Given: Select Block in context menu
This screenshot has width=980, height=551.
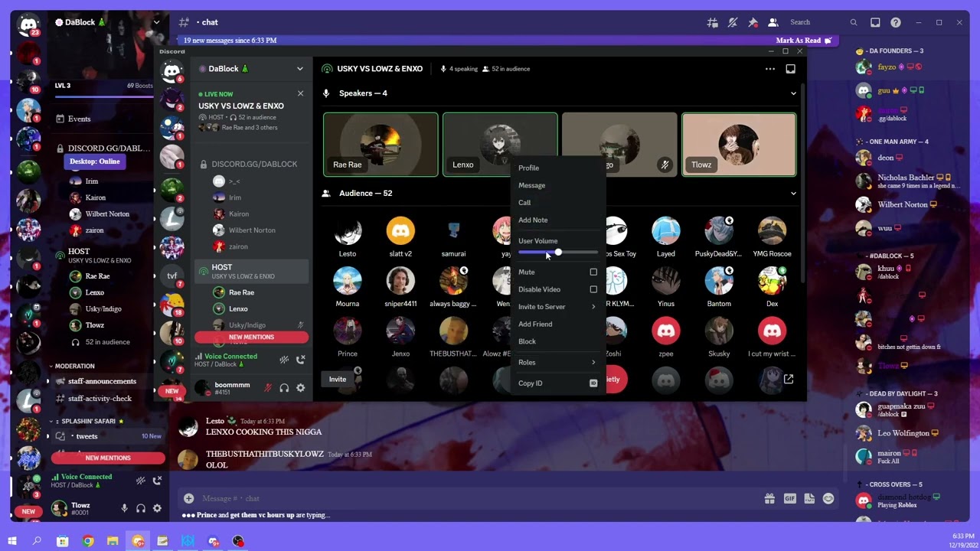Looking at the screenshot, I should coord(557,341).
